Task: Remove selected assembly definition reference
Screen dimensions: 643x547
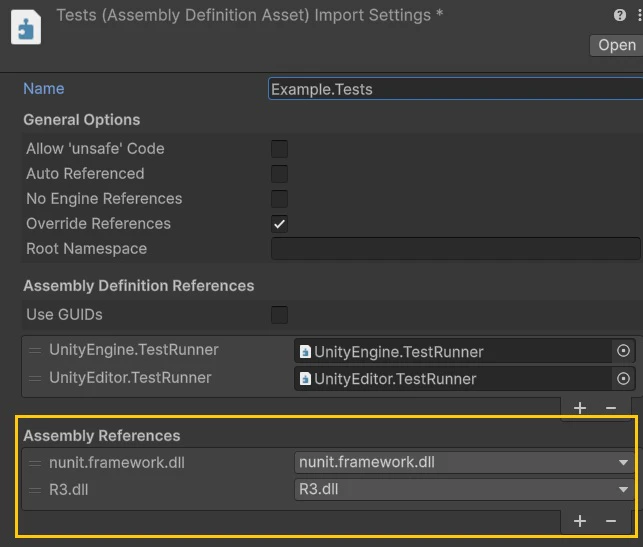Action: [x=611, y=408]
